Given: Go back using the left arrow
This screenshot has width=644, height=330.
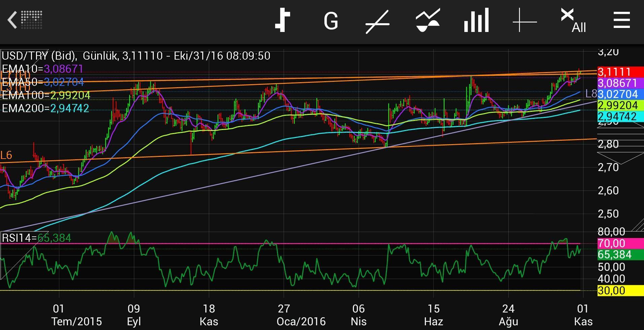Looking at the screenshot, I should pos(13,20).
